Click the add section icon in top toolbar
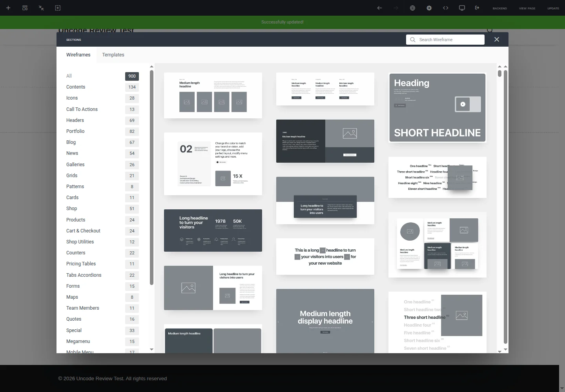The width and height of the screenshot is (565, 392). (x=58, y=8)
